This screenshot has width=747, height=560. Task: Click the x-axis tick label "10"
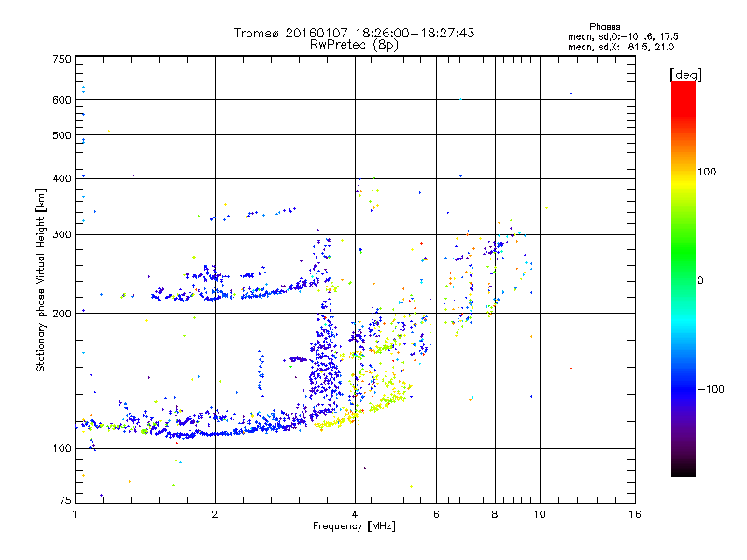click(540, 514)
